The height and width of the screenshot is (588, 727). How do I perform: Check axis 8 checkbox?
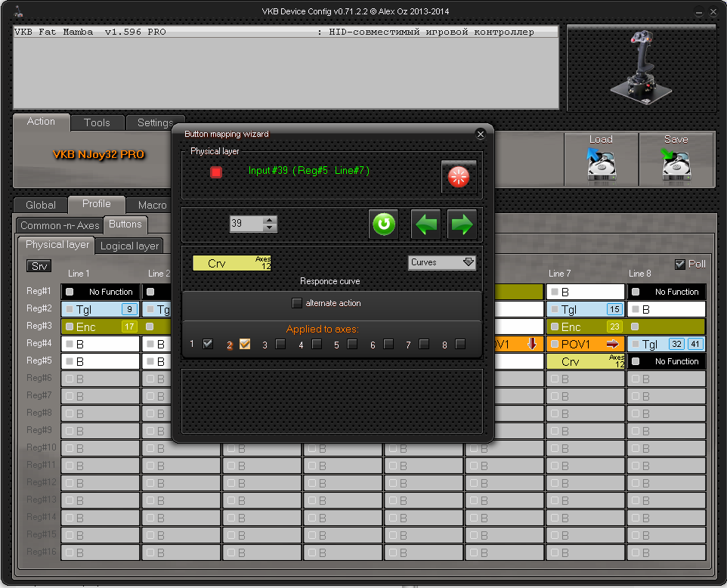pyautogui.click(x=460, y=344)
